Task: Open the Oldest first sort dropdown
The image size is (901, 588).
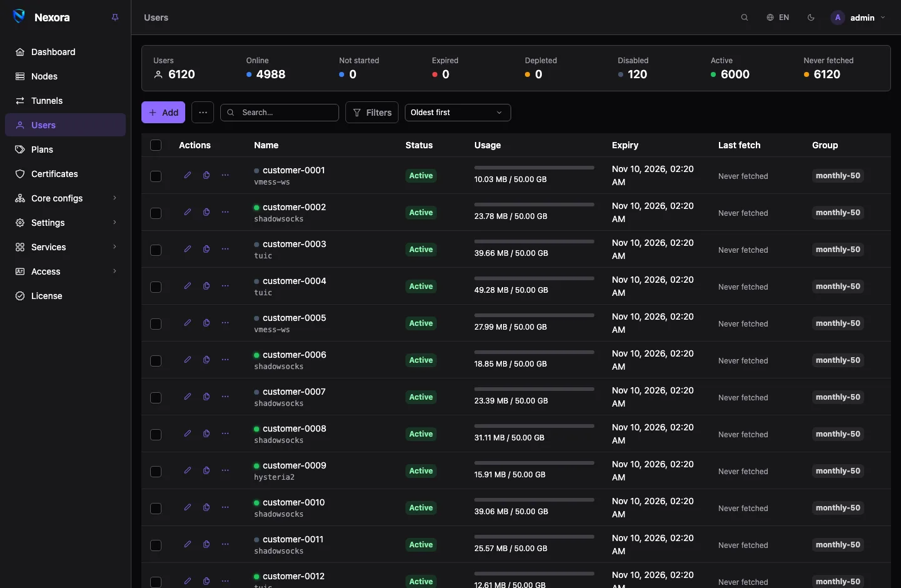Action: [x=458, y=113]
